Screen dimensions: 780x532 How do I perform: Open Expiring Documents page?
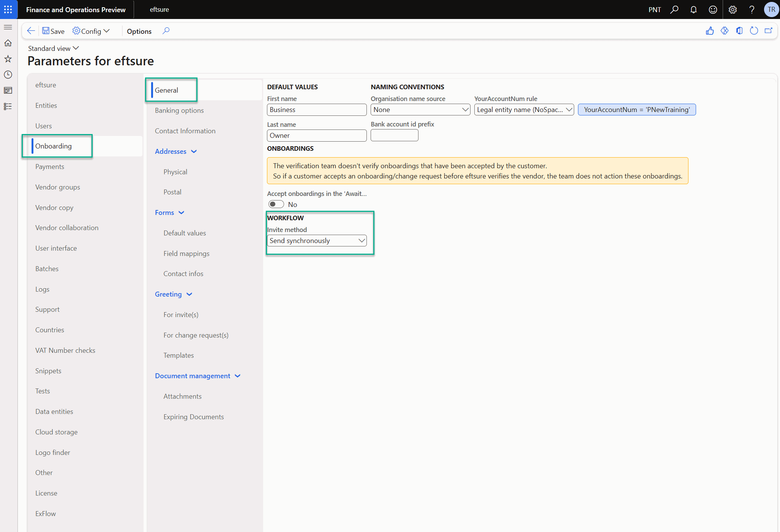coord(194,417)
